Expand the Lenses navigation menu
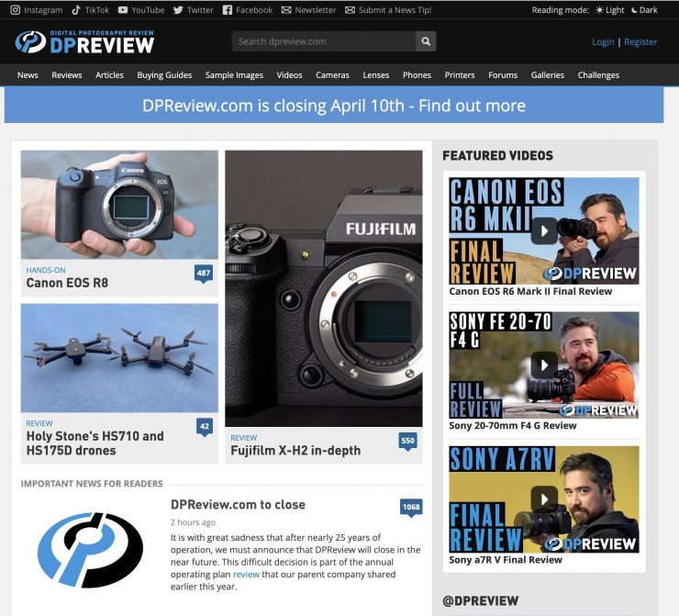The height and width of the screenshot is (616, 679). click(x=375, y=75)
